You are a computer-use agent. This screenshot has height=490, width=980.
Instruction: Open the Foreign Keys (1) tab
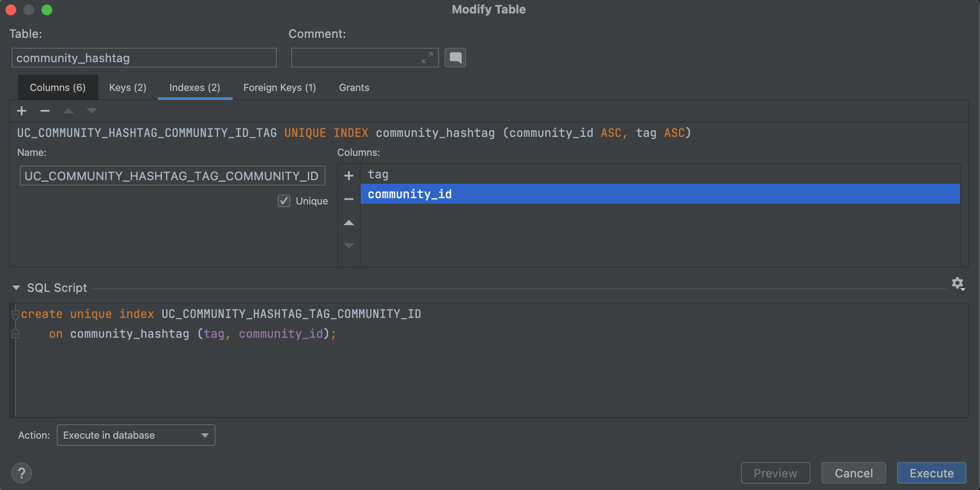[x=279, y=87]
